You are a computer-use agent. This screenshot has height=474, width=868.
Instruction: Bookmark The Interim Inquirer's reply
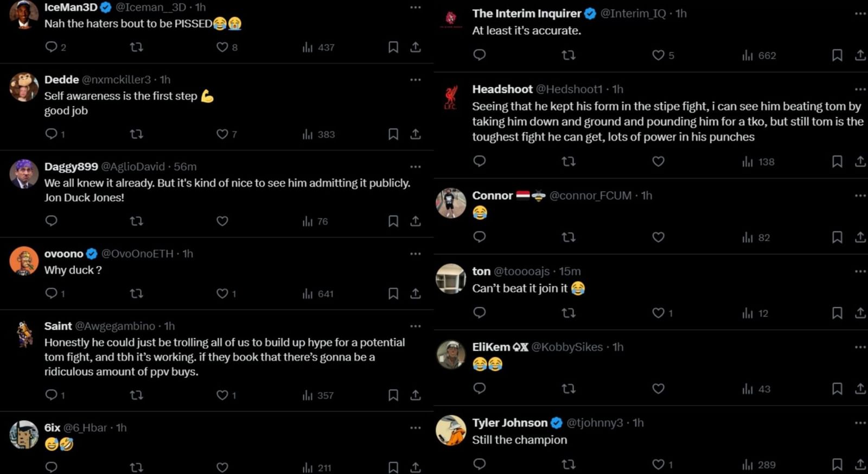click(x=837, y=55)
